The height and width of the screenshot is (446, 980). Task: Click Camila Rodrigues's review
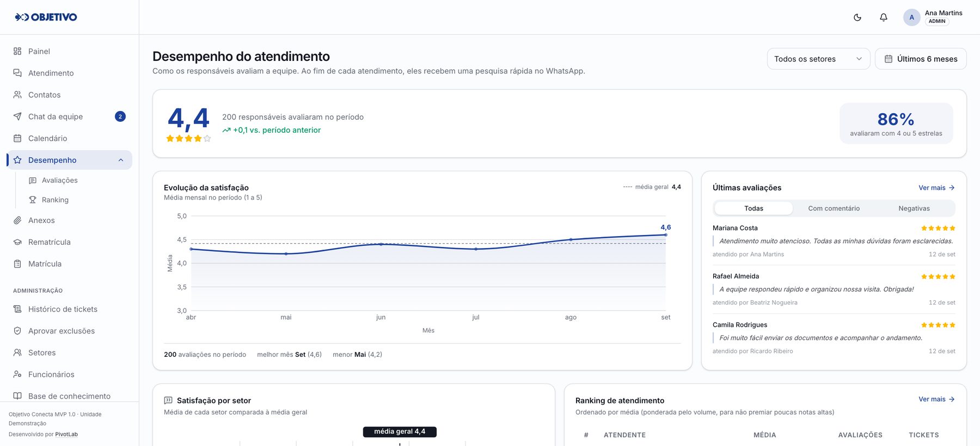coord(834,338)
